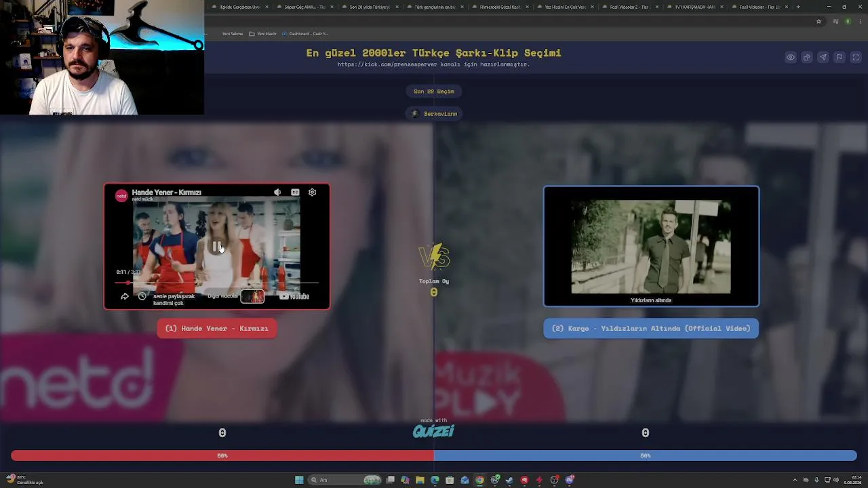The image size is (868, 488).
Task: Vote for (1) Hande Yener - Kırmızı
Action: pos(217,329)
